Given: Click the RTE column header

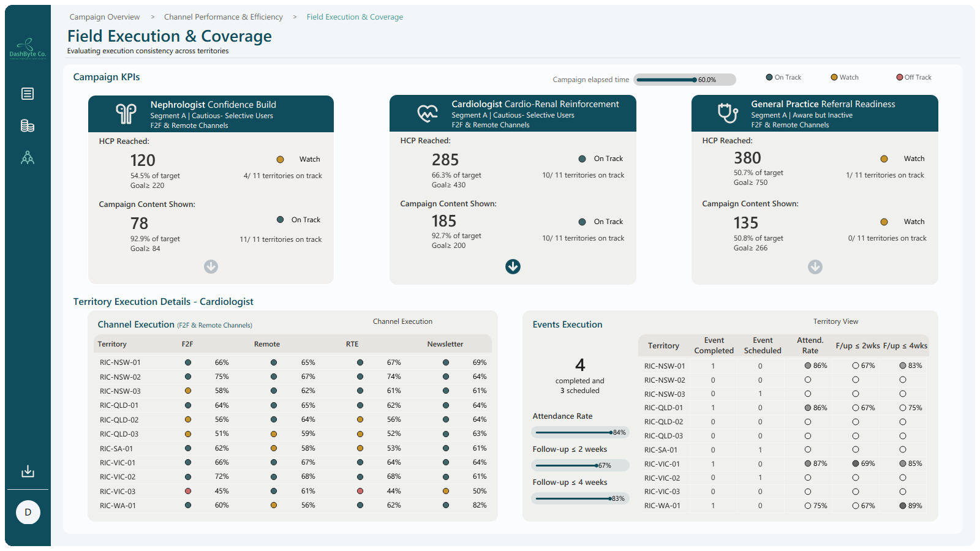Looking at the screenshot, I should click(x=352, y=344).
